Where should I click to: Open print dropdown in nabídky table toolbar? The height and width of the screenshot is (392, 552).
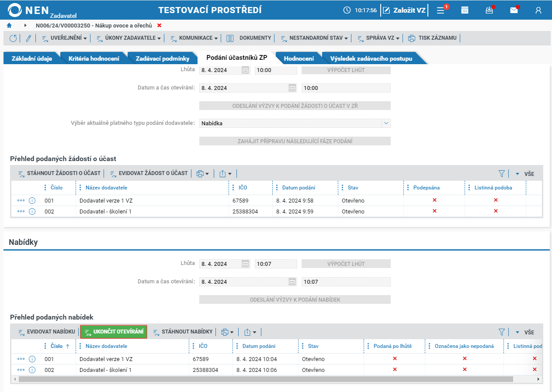(x=228, y=332)
